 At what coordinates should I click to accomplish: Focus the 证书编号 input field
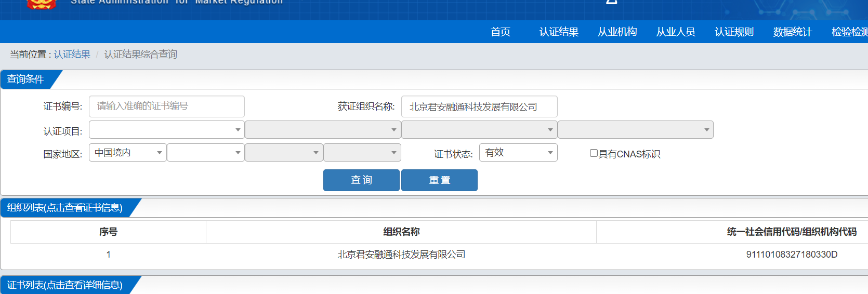167,106
